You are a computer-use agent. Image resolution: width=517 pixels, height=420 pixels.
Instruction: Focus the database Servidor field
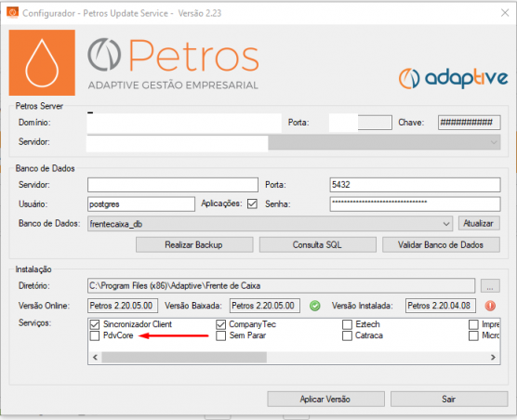click(x=173, y=185)
